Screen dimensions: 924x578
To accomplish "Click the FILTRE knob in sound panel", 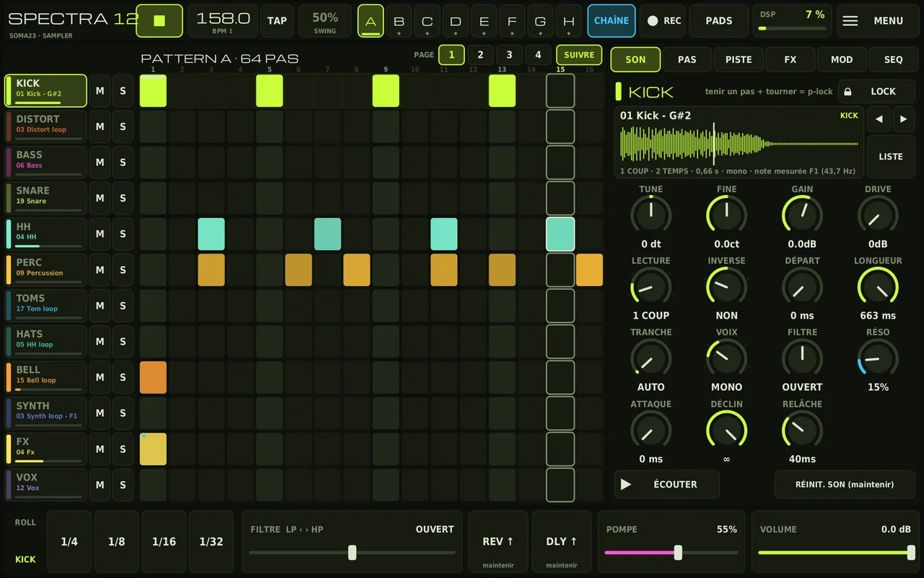I will tap(802, 358).
